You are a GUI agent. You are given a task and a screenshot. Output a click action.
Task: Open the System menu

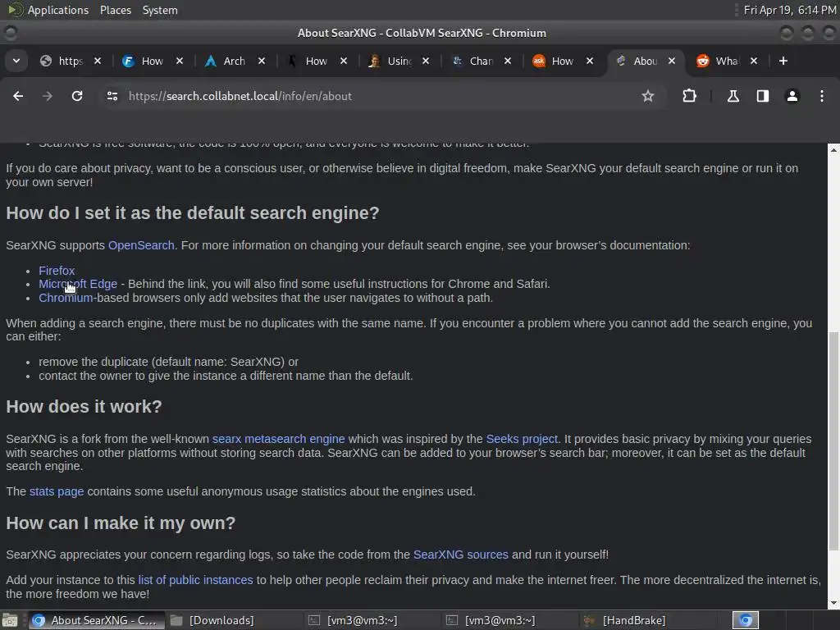click(160, 10)
